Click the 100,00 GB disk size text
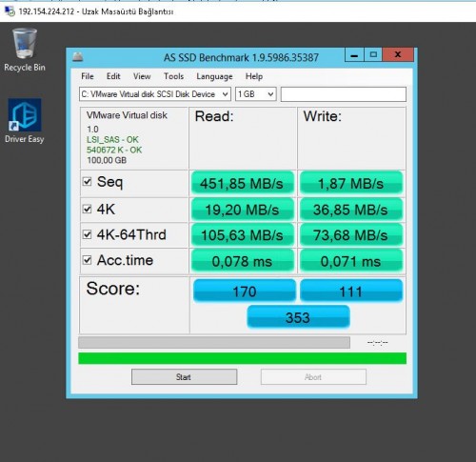This screenshot has width=476, height=462. (x=107, y=160)
